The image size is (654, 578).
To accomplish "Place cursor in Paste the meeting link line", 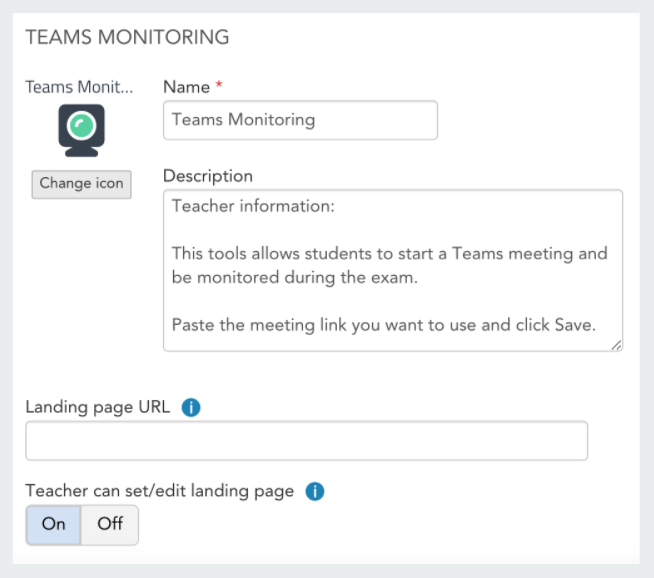I will (x=384, y=325).
